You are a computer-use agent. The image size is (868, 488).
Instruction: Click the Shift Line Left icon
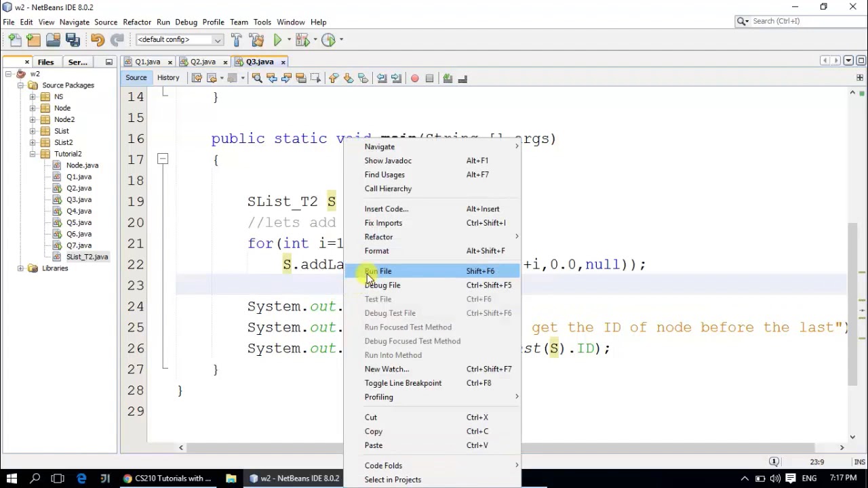(x=382, y=78)
